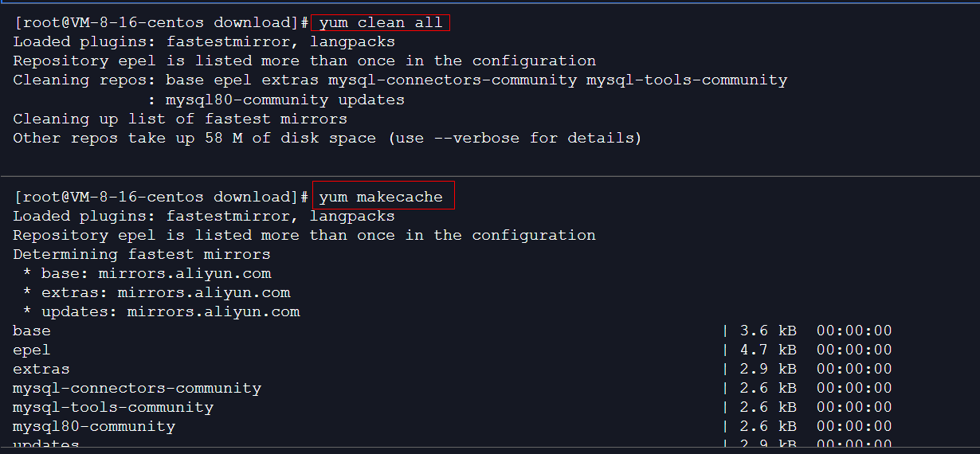Click the "* updates: mirrors.aliyun.com" mirror line
The image size is (980, 454).
click(161, 312)
